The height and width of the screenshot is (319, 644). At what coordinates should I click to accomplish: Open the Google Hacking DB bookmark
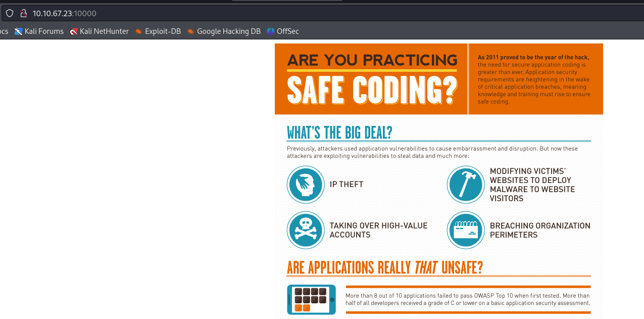(x=224, y=31)
